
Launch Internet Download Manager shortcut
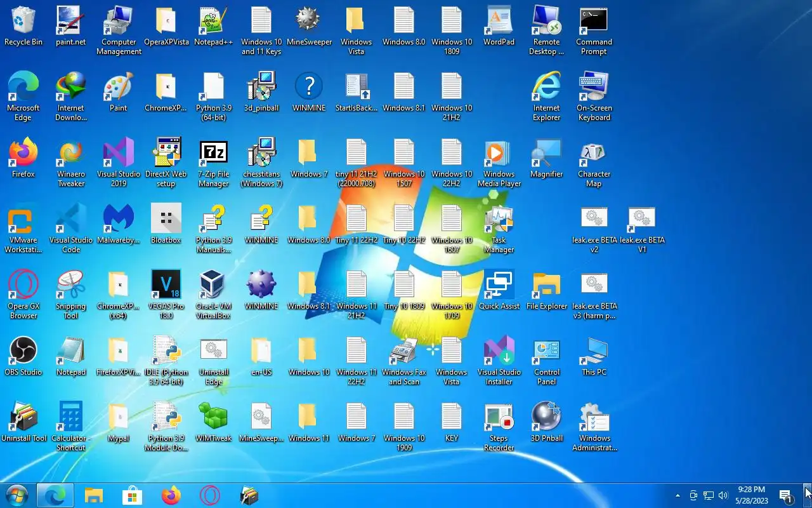coord(71,97)
